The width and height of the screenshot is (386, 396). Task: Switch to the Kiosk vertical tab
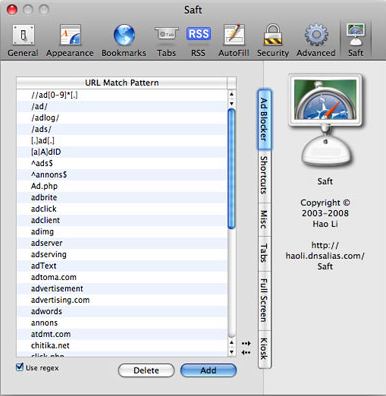(264, 349)
